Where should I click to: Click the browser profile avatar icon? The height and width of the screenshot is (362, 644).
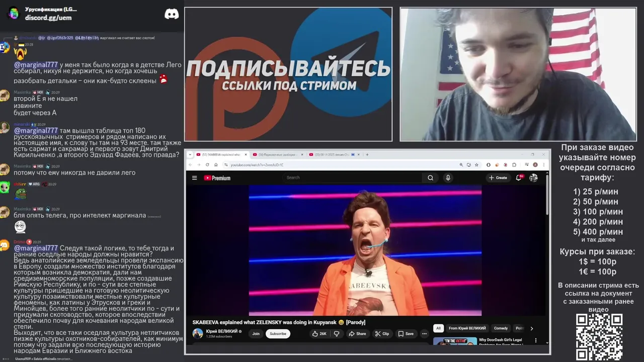point(535,164)
